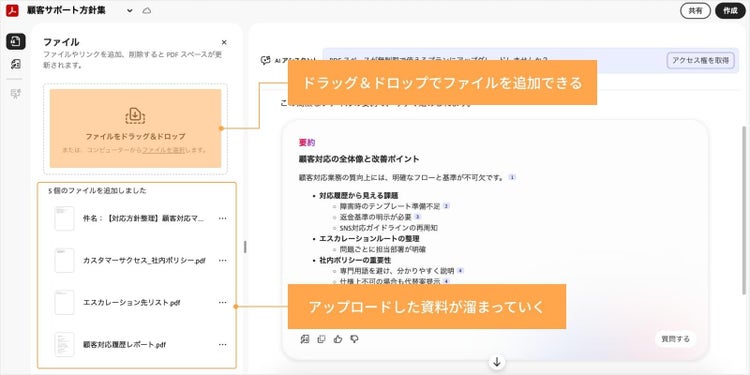Click the panel divider handle between the panes

point(245,247)
